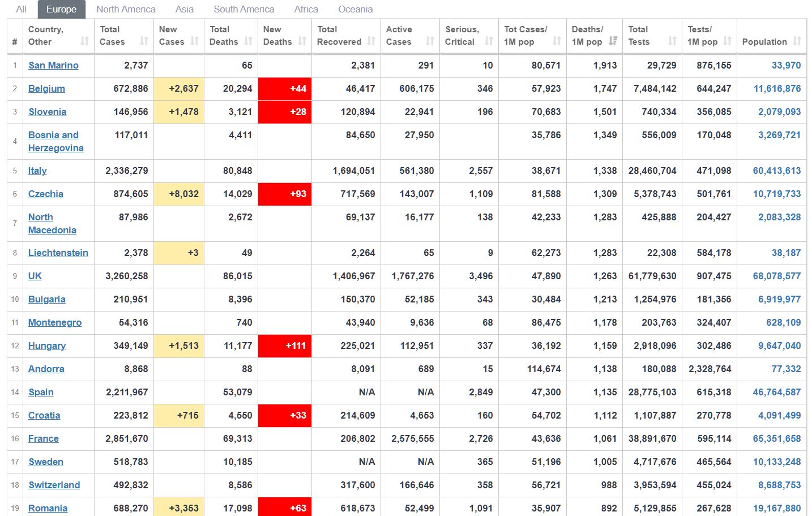Click Czechia's yellow +8,032 new cases cell
Image resolution: width=812 pixels, height=516 pixels.
(179, 194)
